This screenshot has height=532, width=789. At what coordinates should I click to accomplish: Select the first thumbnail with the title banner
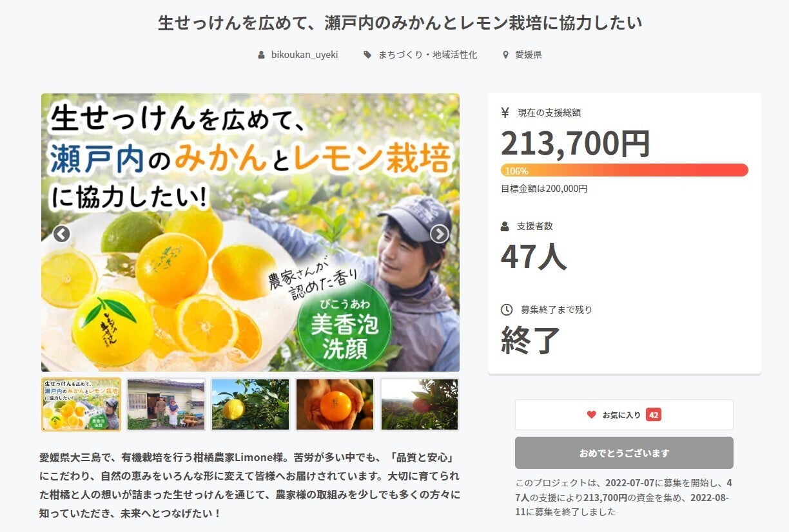[81, 404]
